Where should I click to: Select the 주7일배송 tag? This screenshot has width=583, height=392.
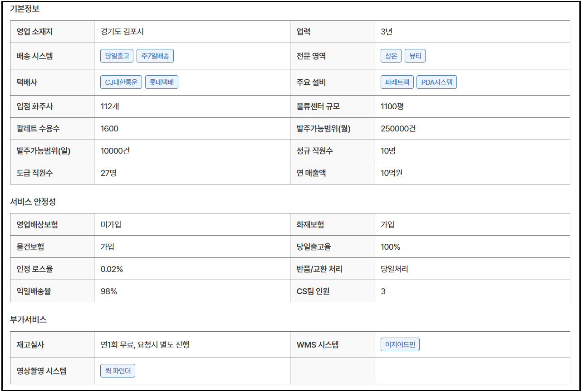click(x=155, y=56)
